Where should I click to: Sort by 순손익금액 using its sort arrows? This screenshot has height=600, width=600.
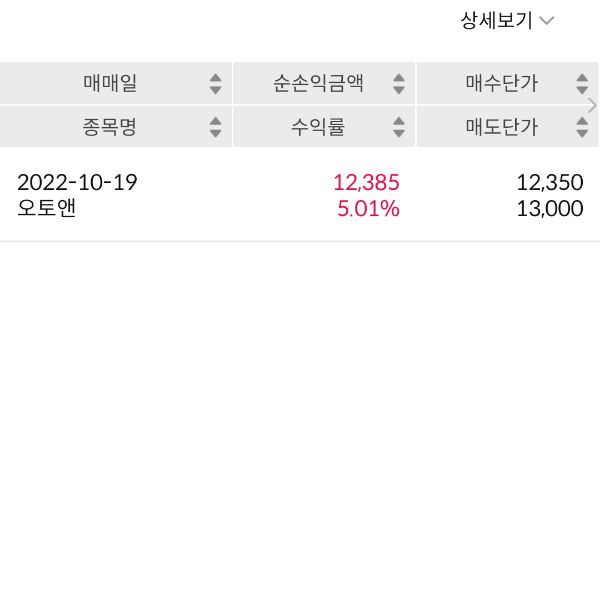click(x=399, y=84)
